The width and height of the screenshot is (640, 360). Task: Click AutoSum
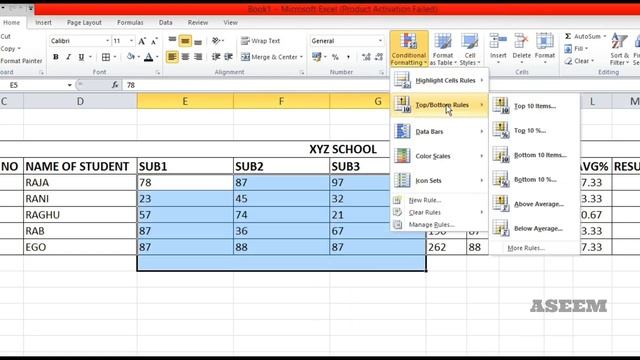coord(584,36)
